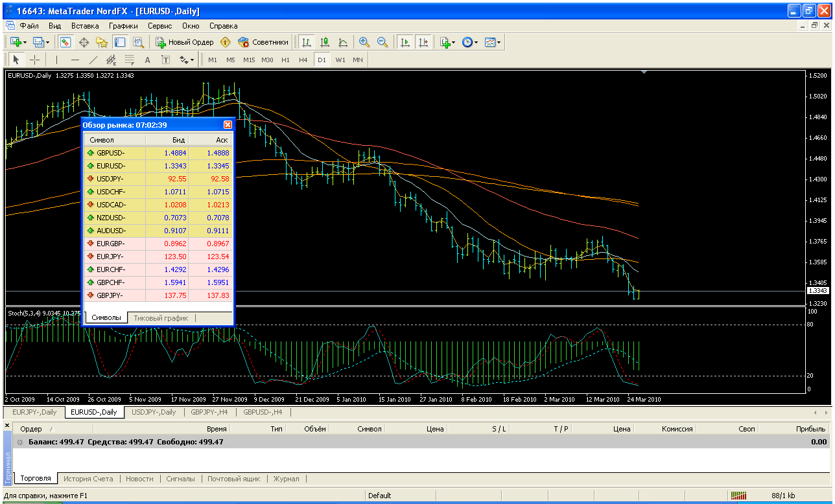Close the Обзор рынка window
Image resolution: width=835 pixels, height=504 pixels.
coord(228,124)
